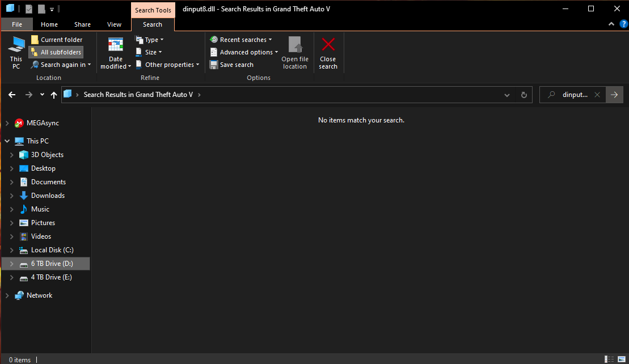The width and height of the screenshot is (629, 364).
Task: Expand the 6 TB Drive (D:) node
Action: tap(12, 264)
